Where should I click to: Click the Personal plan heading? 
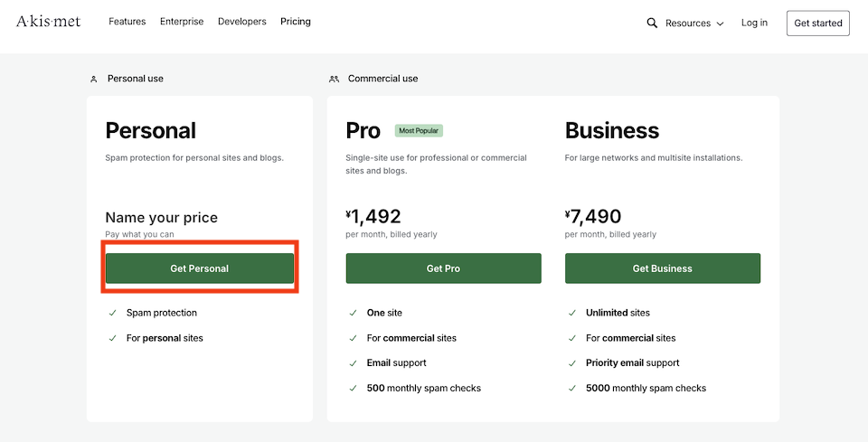151,131
